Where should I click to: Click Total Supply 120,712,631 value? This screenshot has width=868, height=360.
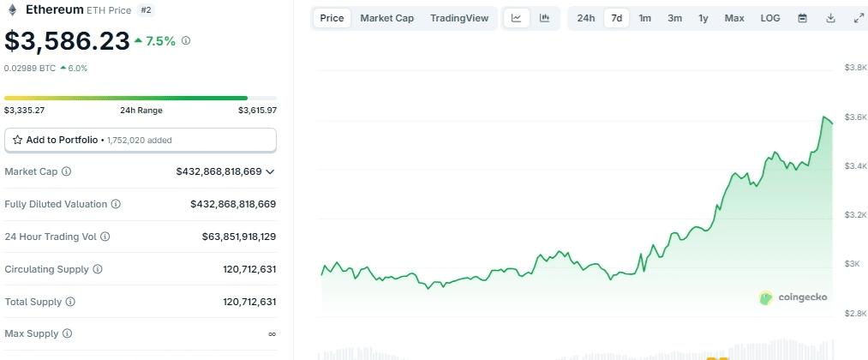click(249, 302)
